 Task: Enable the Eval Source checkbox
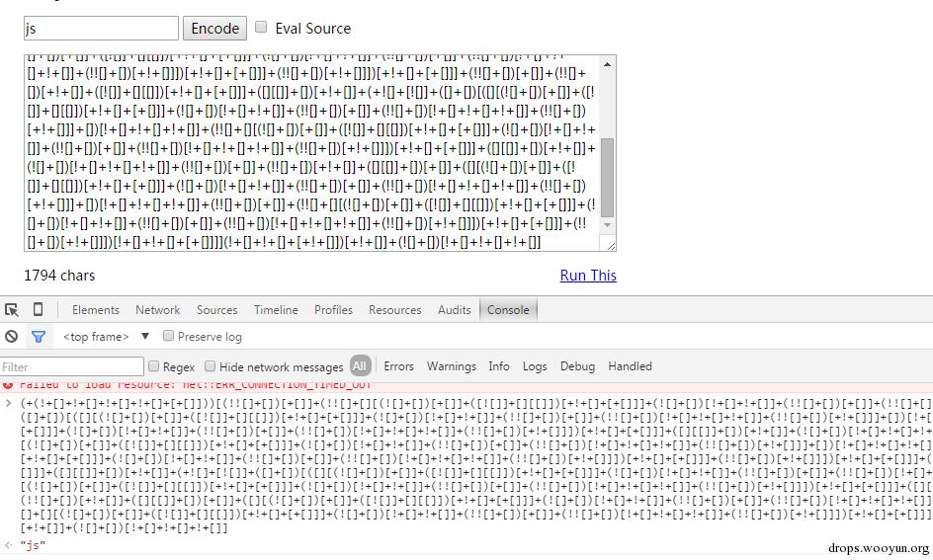pyautogui.click(x=261, y=28)
